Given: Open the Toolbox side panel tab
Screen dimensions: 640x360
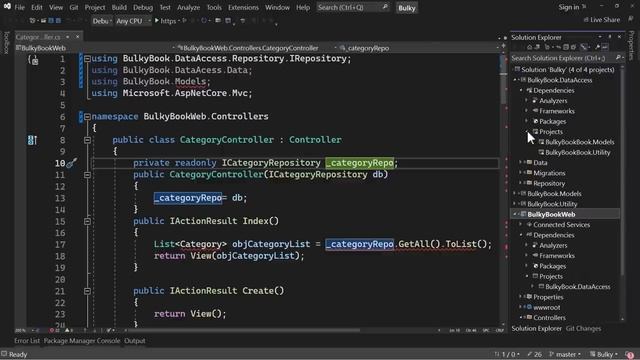Looking at the screenshot, I should (x=6, y=42).
